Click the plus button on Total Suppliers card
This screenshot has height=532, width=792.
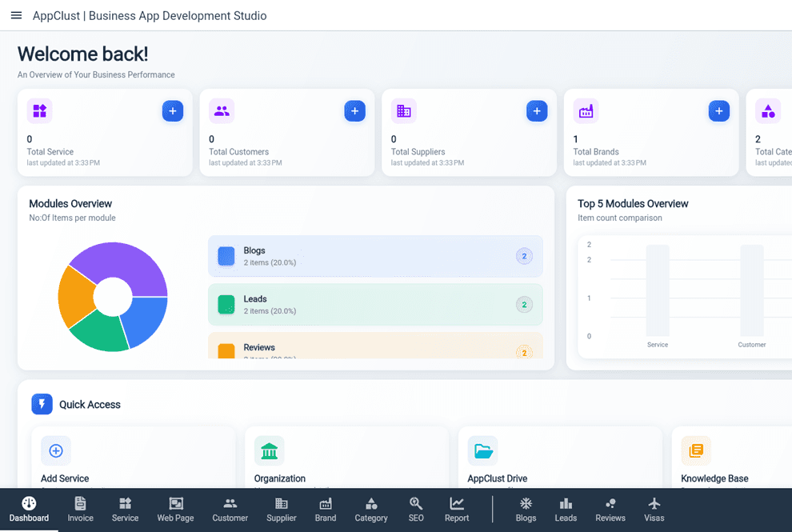coord(537,111)
